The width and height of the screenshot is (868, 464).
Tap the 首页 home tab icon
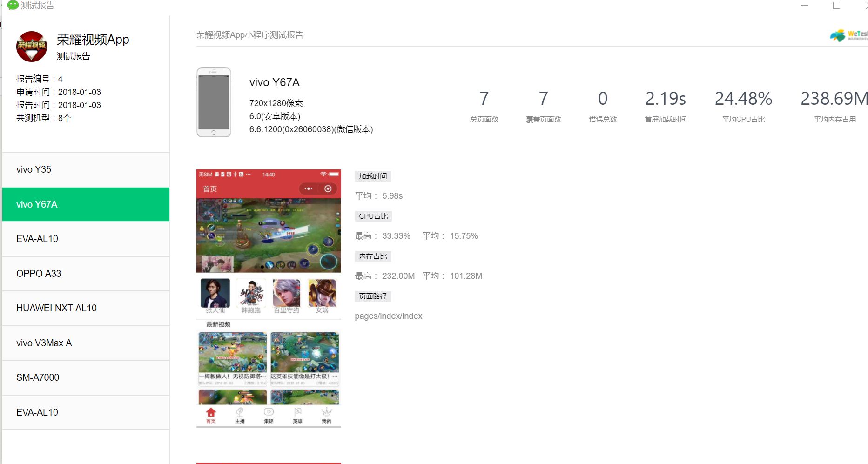point(211,412)
